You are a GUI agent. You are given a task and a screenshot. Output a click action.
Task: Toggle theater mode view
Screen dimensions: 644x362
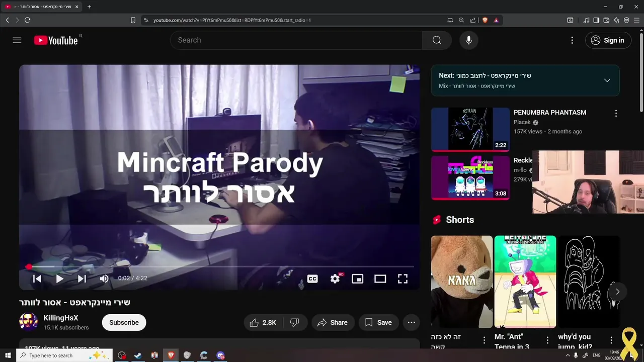pyautogui.click(x=380, y=279)
